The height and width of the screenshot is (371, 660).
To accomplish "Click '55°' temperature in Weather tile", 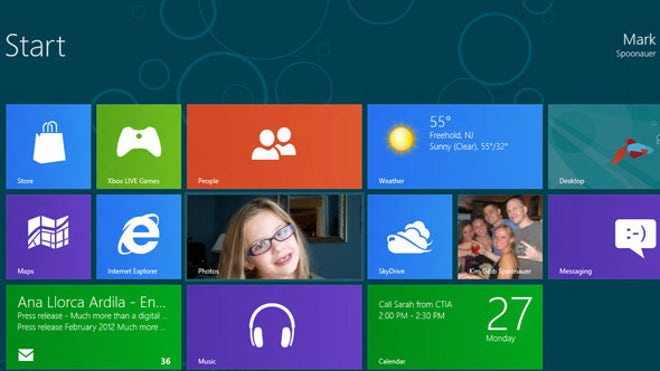I will click(x=440, y=122).
